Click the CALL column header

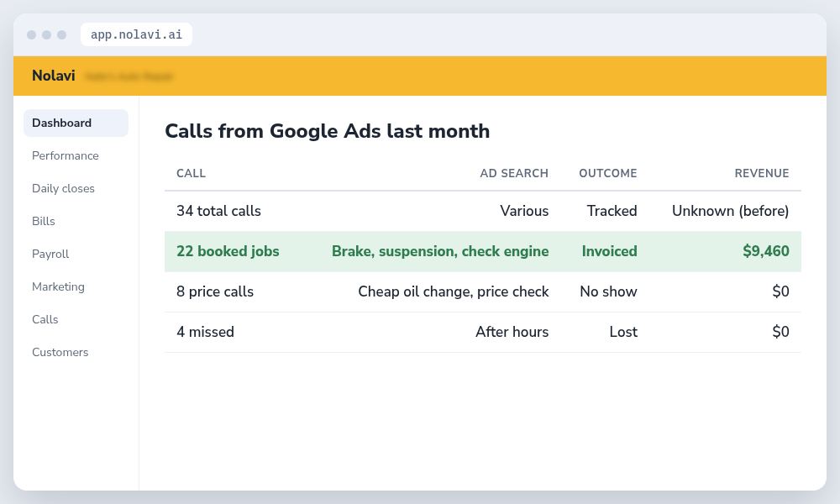click(192, 173)
